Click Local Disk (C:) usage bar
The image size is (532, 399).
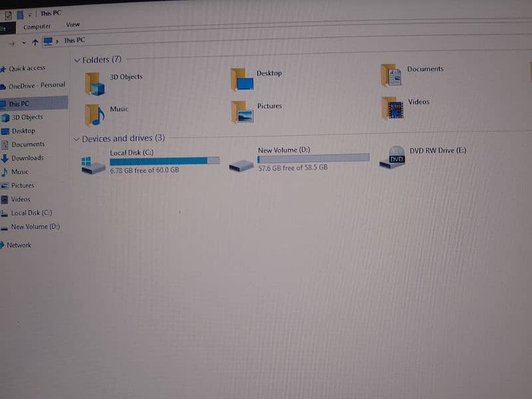click(164, 161)
